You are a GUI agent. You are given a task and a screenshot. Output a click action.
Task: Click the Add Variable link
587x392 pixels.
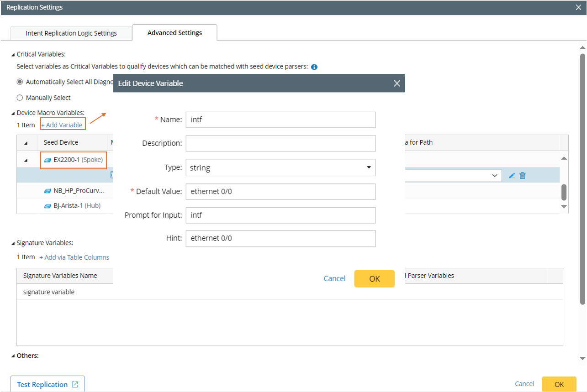pos(62,125)
